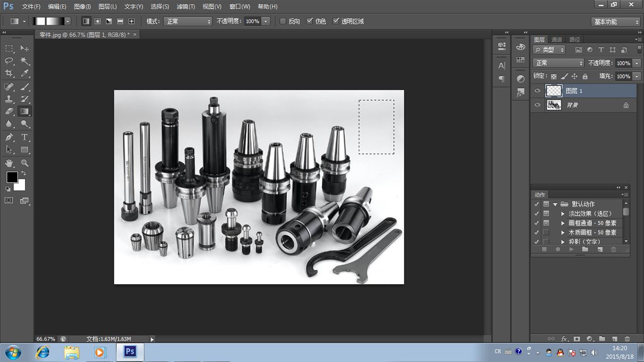Select the Lasso tool
644x362 pixels.
point(9,61)
